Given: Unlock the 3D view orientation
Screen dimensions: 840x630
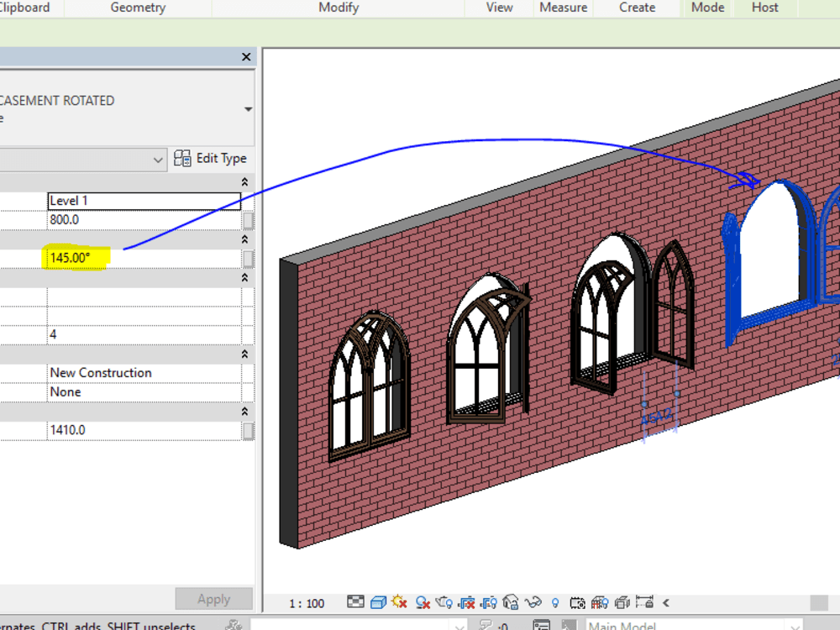Looking at the screenshot, I should 509,602.
